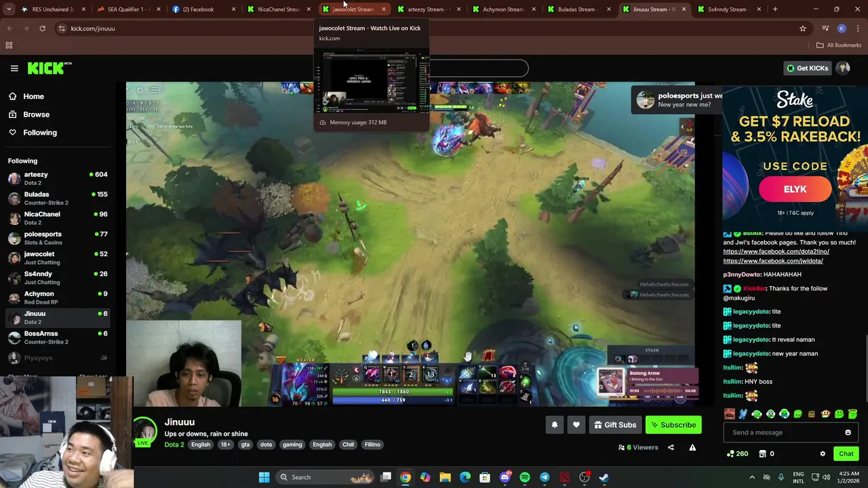Open All Bookmarks folder
Screen dimensions: 868x488
(839, 45)
